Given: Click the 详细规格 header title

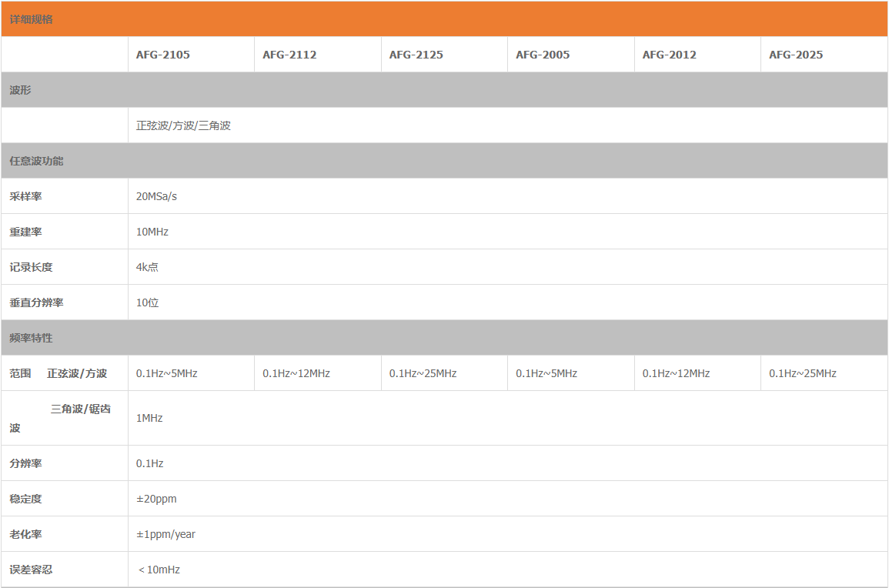Looking at the screenshot, I should [x=32, y=19].
